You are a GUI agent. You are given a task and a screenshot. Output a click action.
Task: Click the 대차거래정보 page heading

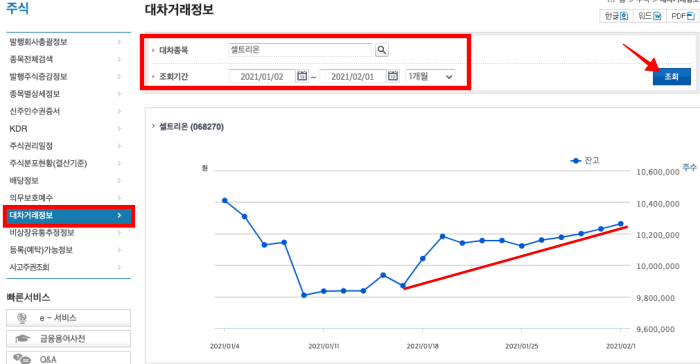tap(179, 9)
